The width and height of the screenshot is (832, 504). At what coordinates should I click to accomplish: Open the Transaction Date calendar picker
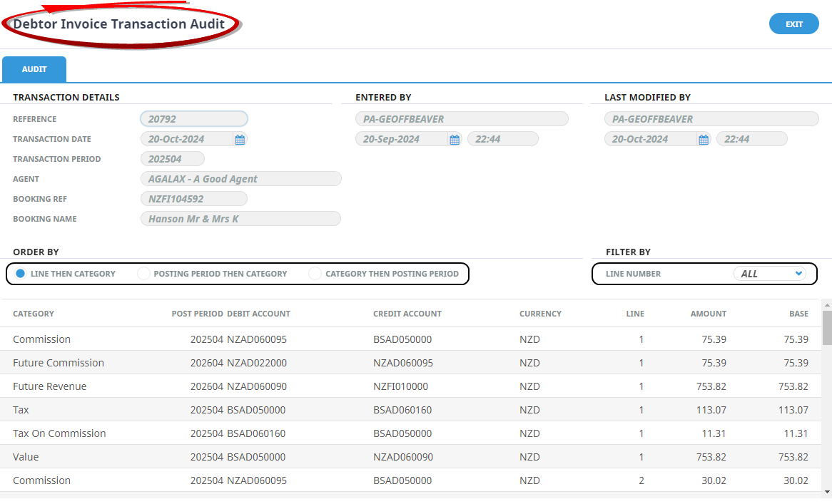click(x=240, y=140)
